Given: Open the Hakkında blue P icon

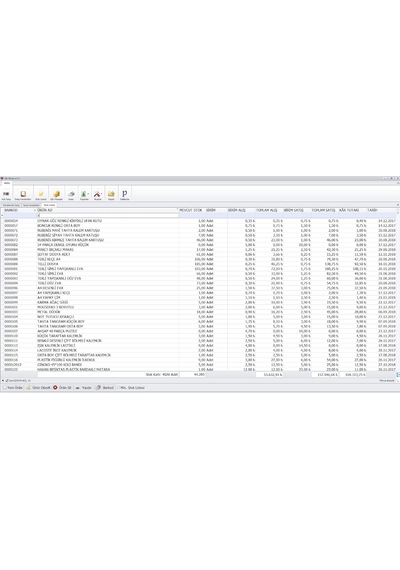Looking at the screenshot, I should click(124, 195).
